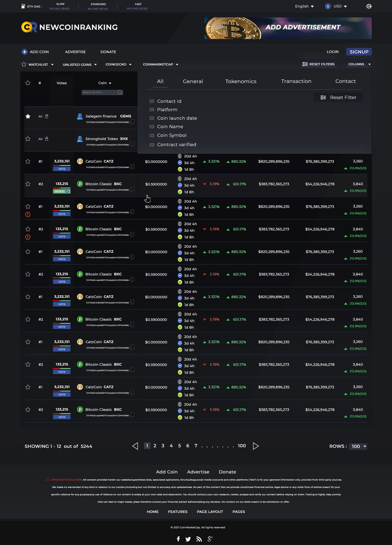Check the Contact id checkbox
Viewport: 392px width, 545px height.
(152, 101)
